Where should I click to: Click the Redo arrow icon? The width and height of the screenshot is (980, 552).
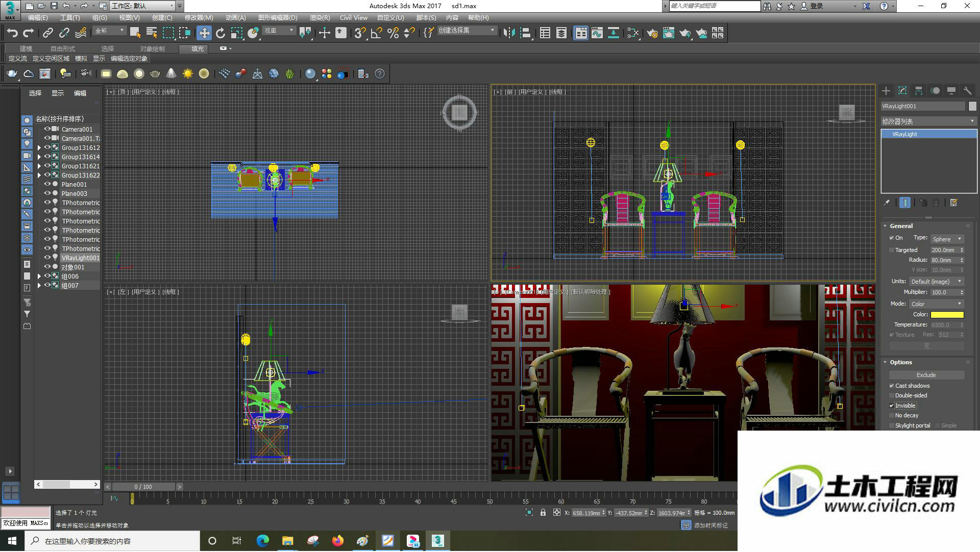pyautogui.click(x=29, y=33)
